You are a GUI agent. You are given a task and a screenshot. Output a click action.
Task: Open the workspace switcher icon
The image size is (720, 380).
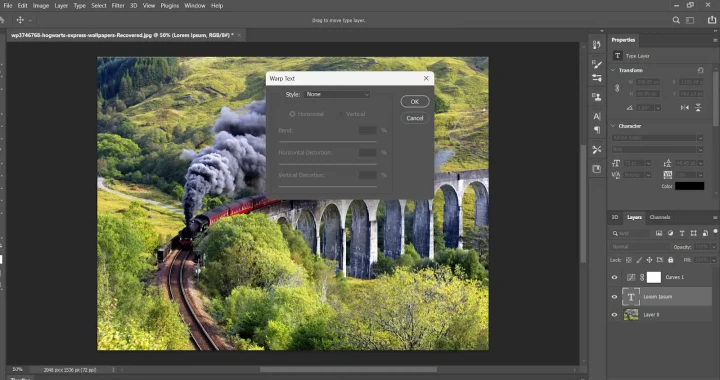click(690, 20)
